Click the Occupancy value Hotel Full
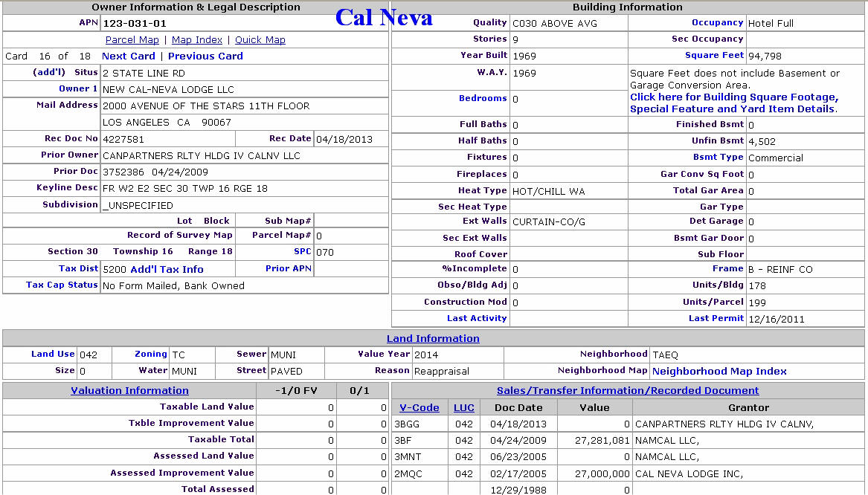This screenshot has width=868, height=495. (771, 23)
